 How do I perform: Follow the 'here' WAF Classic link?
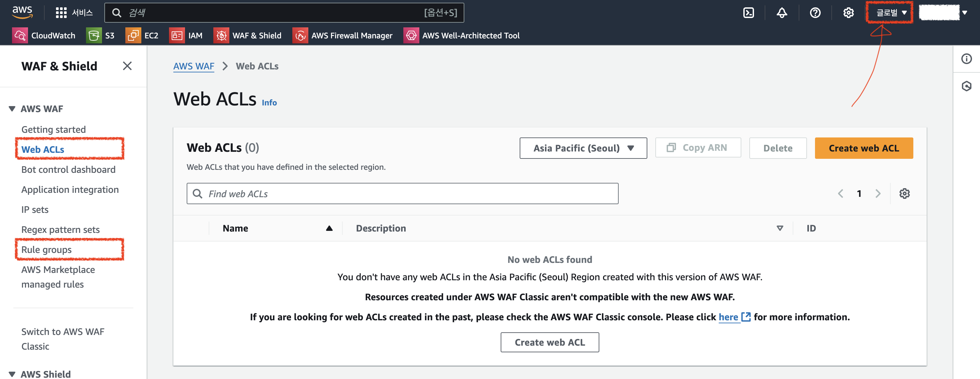click(728, 317)
